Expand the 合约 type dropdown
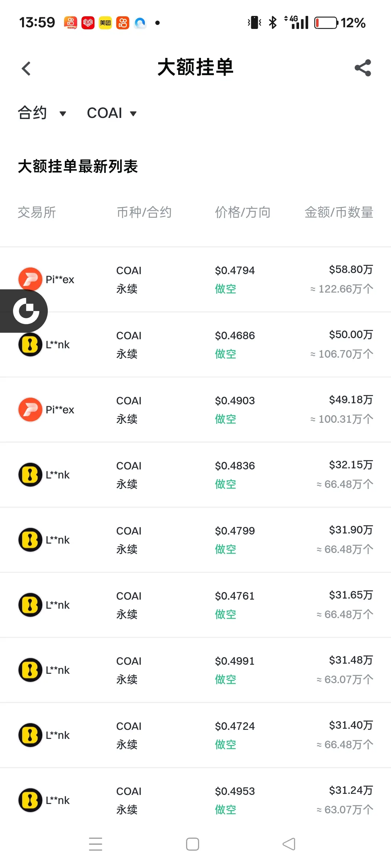The height and width of the screenshot is (868, 391). [x=42, y=113]
